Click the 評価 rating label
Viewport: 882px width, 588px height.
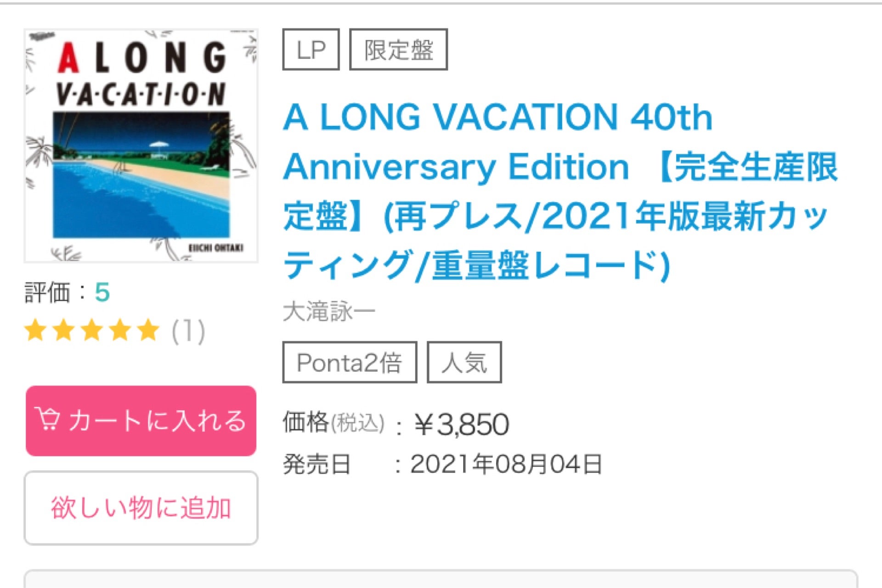tap(47, 293)
